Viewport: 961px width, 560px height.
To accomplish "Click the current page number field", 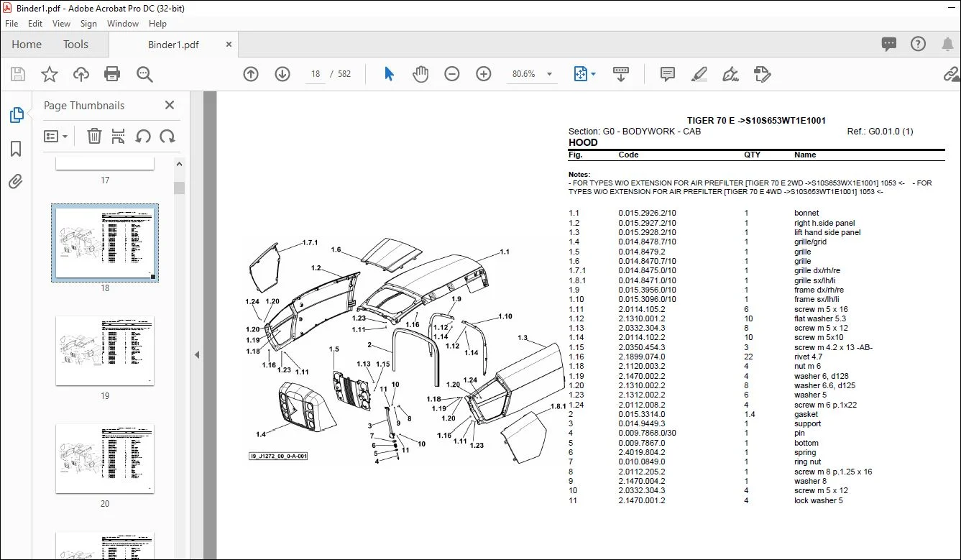I will coord(316,74).
